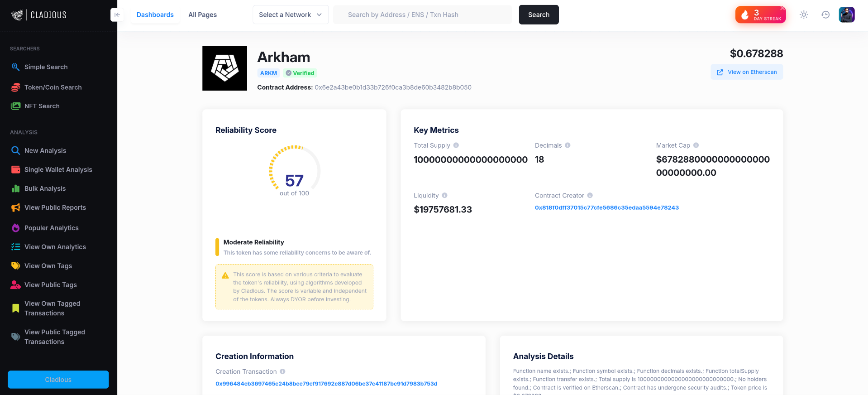Open View Own Tags tag icon
This screenshot has width=868, height=395.
pos(15,266)
